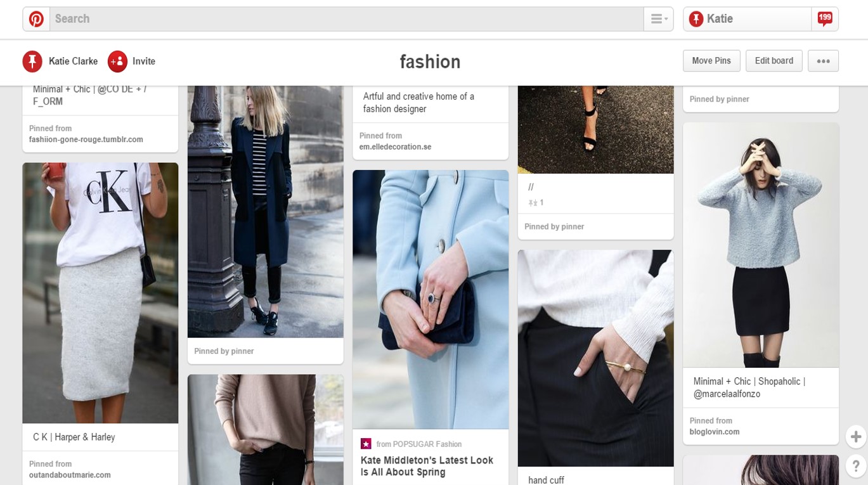868x485 pixels.
Task: Follow the bloglovin.com source link
Action: point(715,432)
